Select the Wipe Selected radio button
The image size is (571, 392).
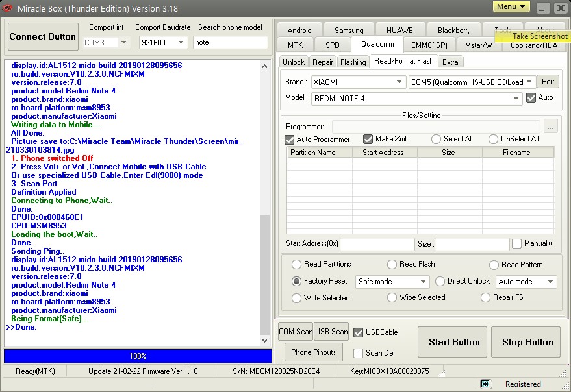(x=392, y=298)
